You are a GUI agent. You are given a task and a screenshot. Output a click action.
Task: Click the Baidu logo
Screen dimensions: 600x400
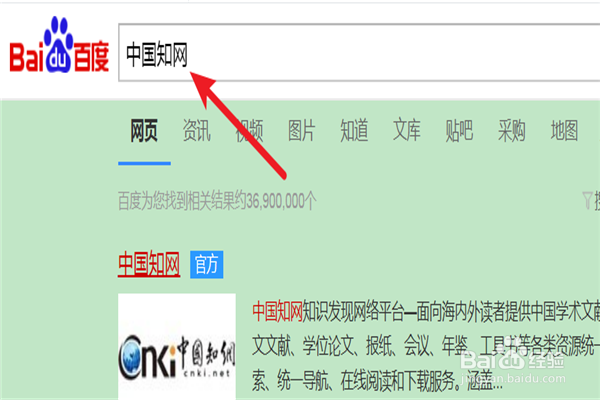point(59,45)
